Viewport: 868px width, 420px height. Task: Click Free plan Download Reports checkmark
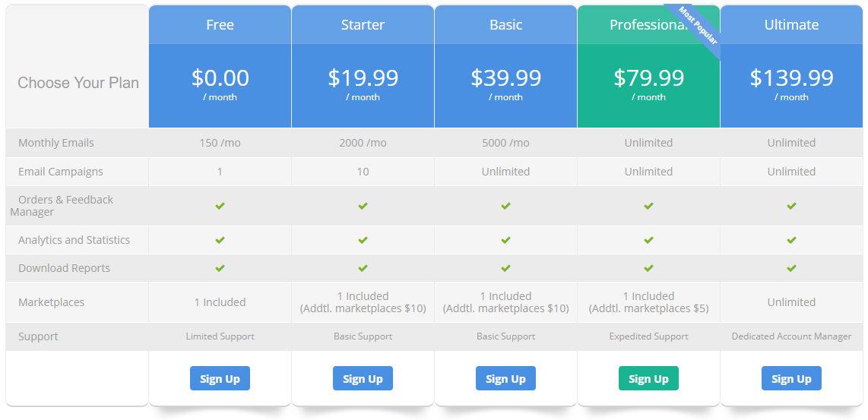point(220,268)
